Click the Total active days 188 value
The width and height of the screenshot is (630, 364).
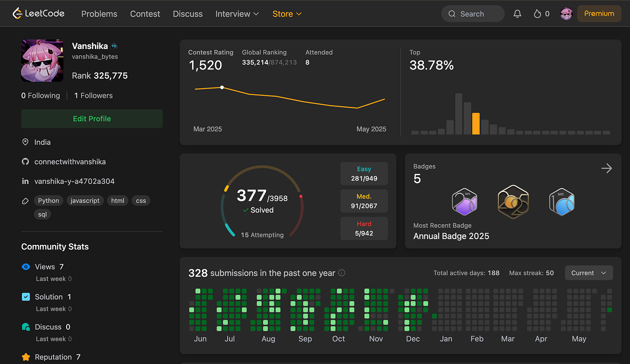[493, 273]
